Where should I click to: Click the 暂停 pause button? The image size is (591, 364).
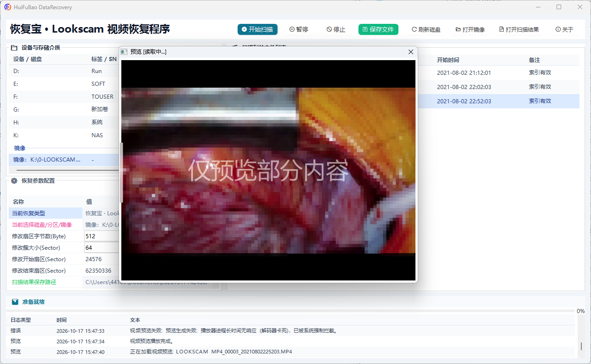coord(299,29)
